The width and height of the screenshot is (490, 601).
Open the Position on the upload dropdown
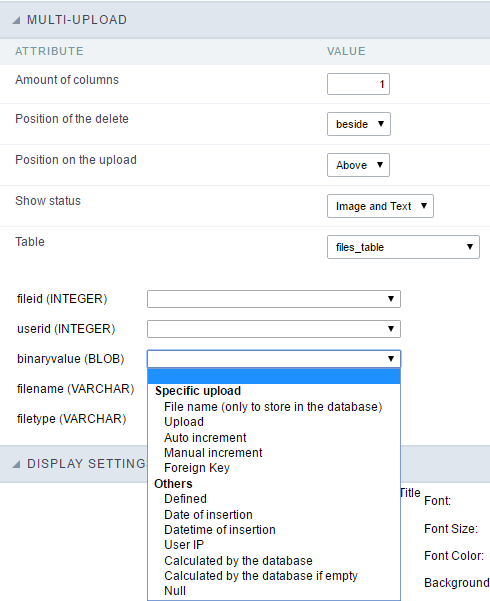point(358,165)
